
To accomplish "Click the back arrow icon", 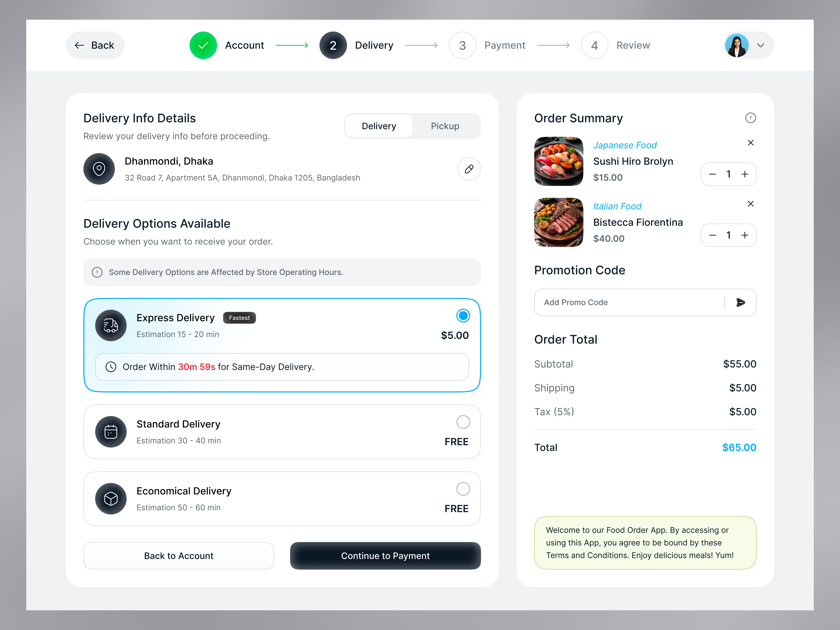I will pyautogui.click(x=79, y=45).
